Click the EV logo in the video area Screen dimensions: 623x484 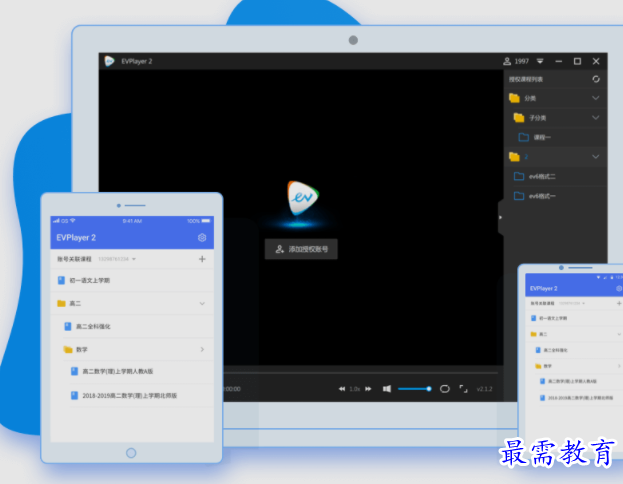pyautogui.click(x=303, y=198)
